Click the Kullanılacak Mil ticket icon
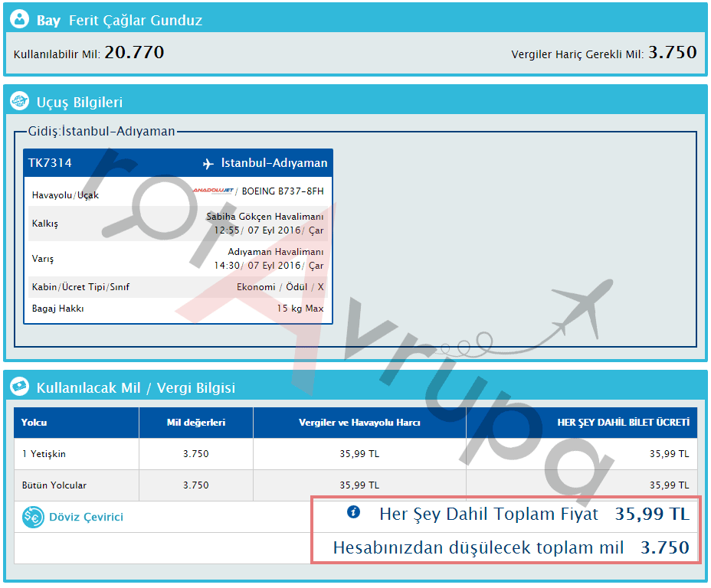711x588 pixels. (x=21, y=387)
